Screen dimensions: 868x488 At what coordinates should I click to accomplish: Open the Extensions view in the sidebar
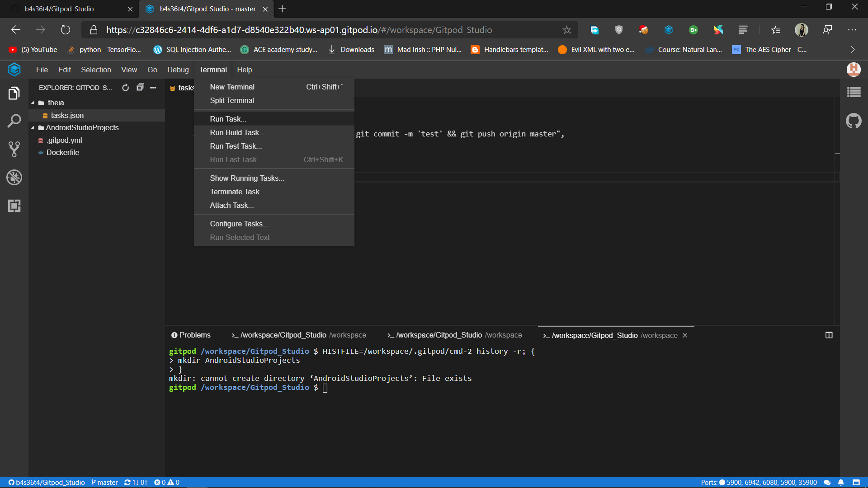coord(14,206)
